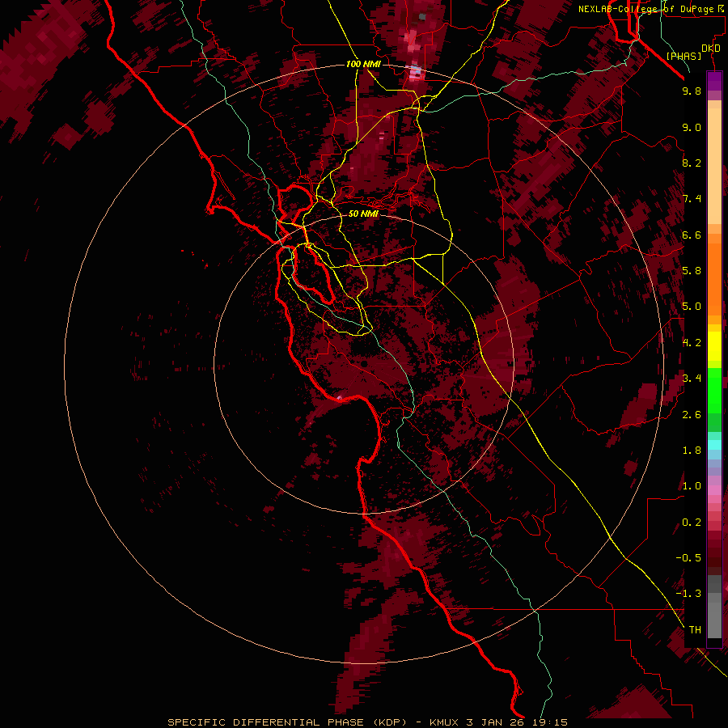Click the [PHAS] label near the color bar
The height and width of the screenshot is (728, 728).
pyautogui.click(x=684, y=56)
